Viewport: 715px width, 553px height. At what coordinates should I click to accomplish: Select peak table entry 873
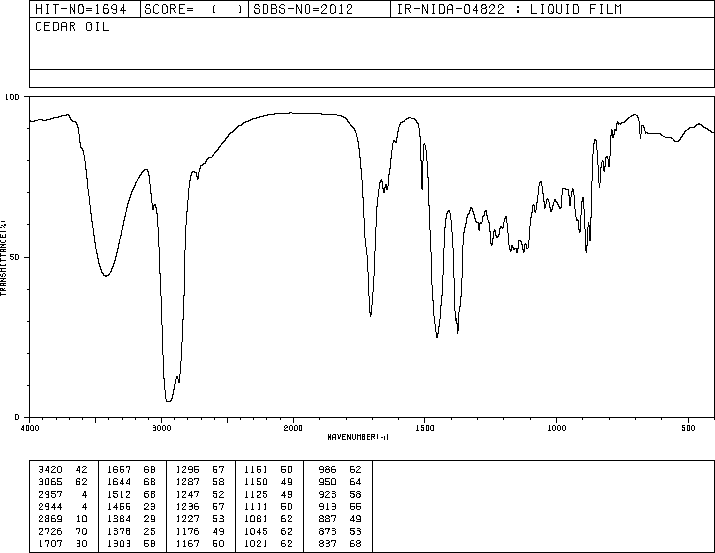(340, 531)
